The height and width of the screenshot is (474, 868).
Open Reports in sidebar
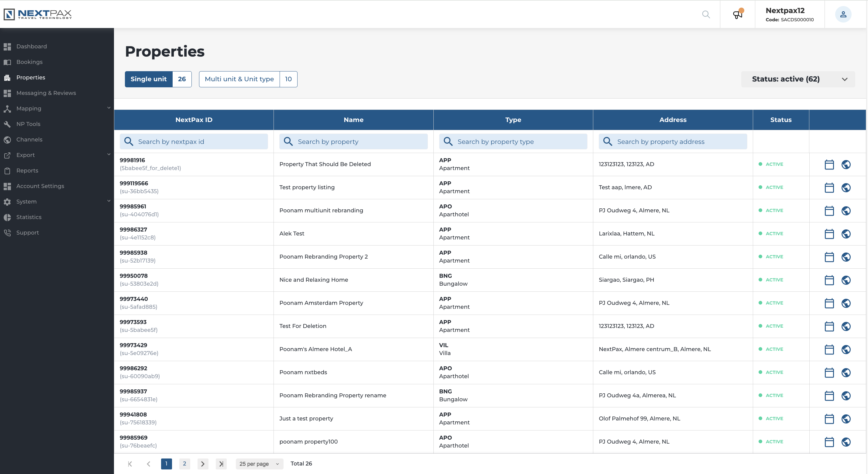point(27,170)
